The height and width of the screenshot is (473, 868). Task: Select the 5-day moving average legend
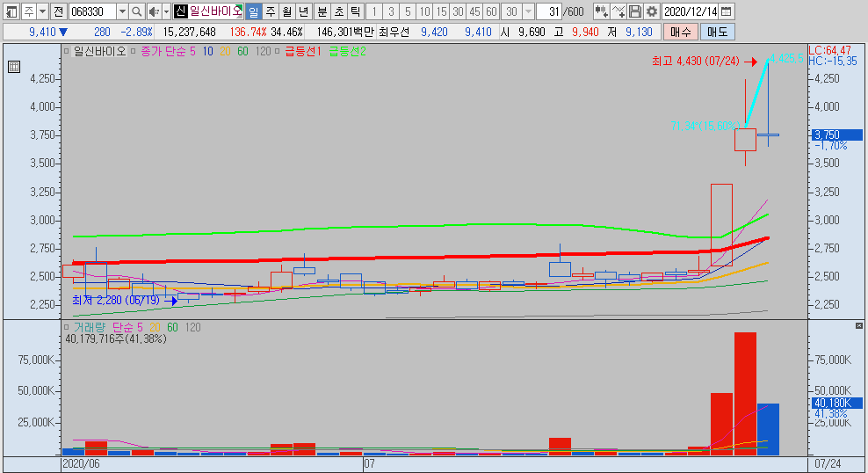[x=192, y=52]
